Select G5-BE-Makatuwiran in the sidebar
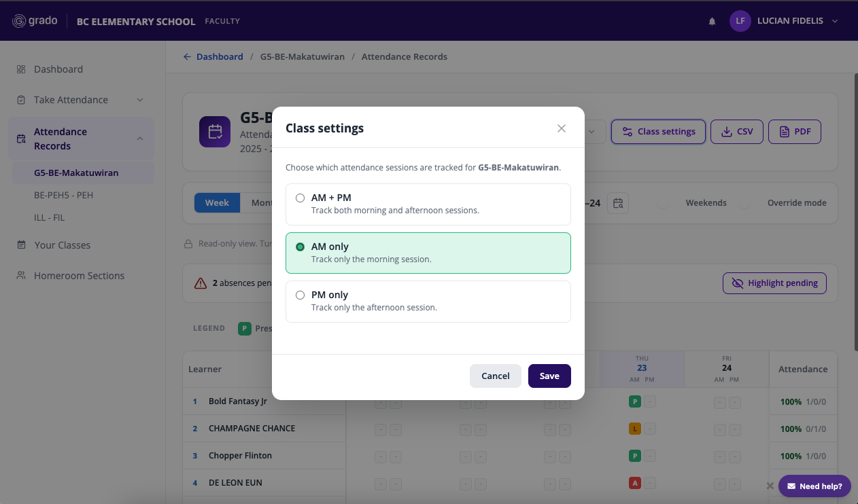Image resolution: width=858 pixels, height=504 pixels. (x=84, y=173)
